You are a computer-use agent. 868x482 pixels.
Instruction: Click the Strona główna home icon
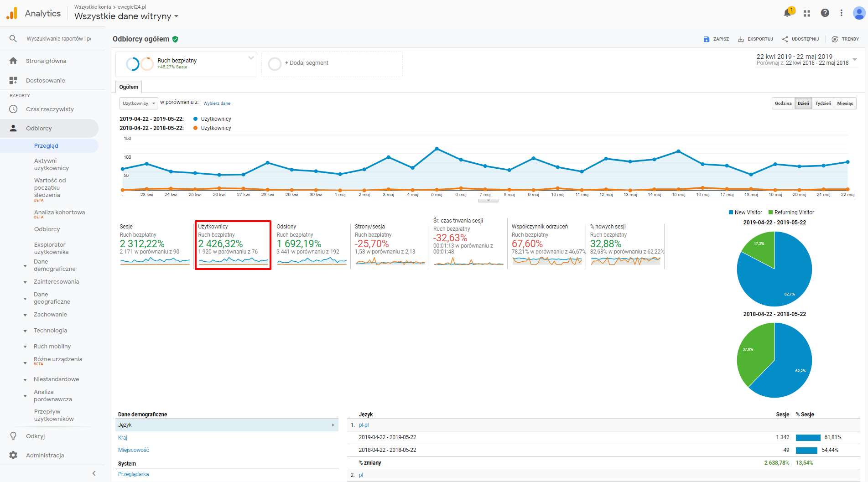(x=13, y=61)
